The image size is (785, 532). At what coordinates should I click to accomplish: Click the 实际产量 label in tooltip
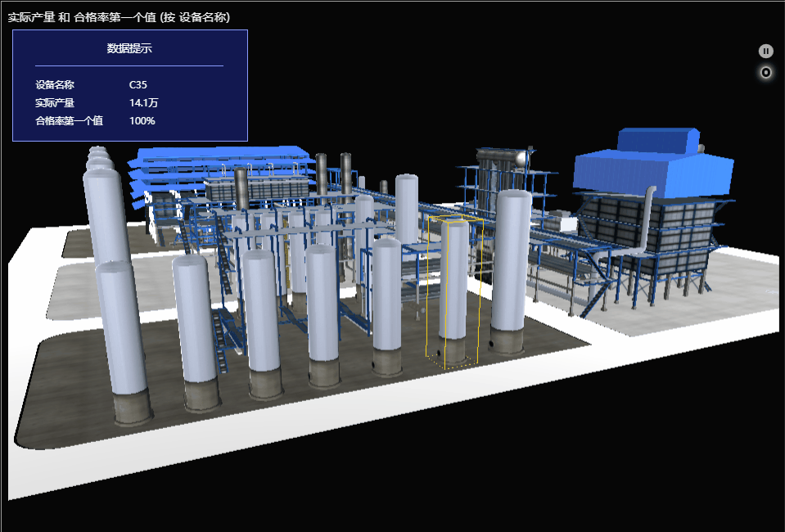[55, 102]
